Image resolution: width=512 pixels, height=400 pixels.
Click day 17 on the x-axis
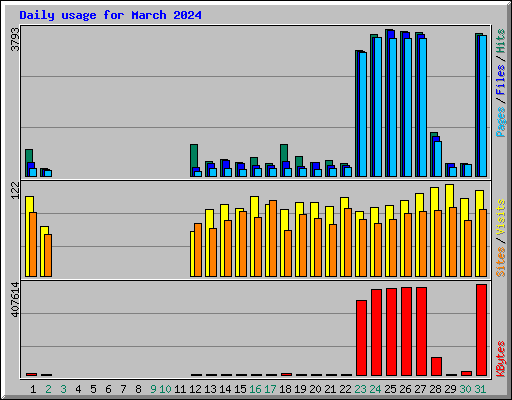(x=270, y=389)
